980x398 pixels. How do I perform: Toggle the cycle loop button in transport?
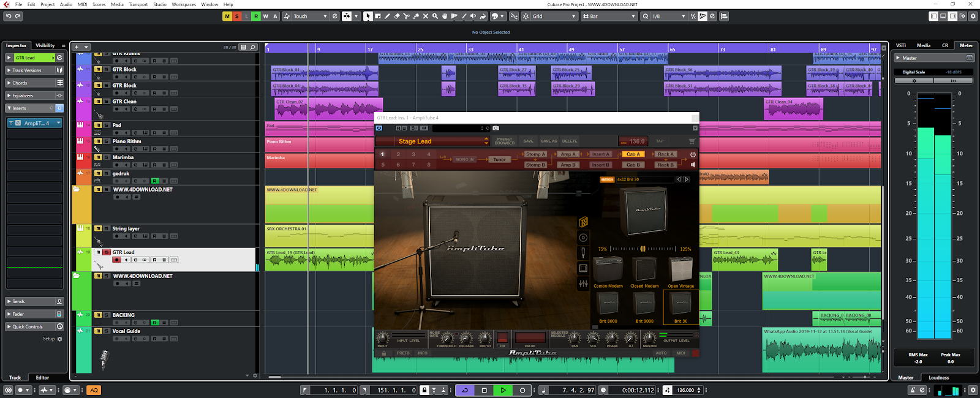465,390
